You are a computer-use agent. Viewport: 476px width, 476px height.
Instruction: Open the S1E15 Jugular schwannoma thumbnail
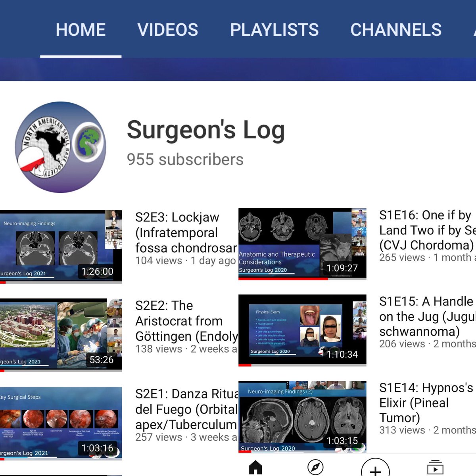click(302, 330)
